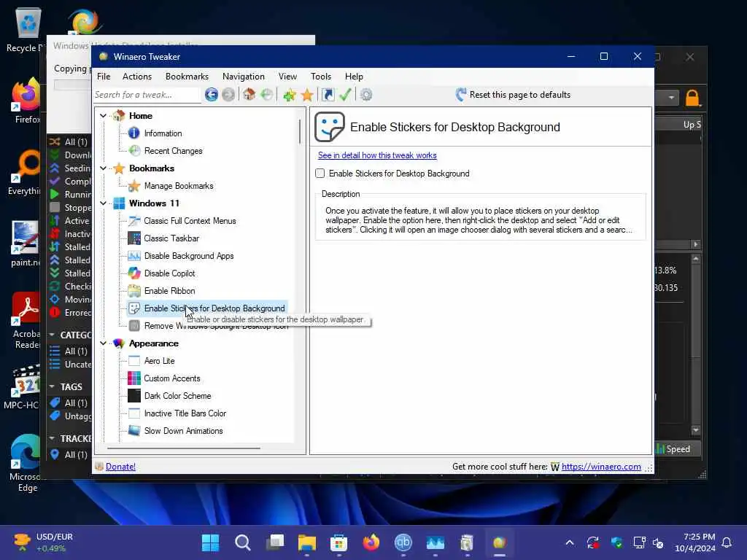Screen dimensions: 747x560
Task: Collapse the TAGS section in background sidebar
Action: [52, 386]
